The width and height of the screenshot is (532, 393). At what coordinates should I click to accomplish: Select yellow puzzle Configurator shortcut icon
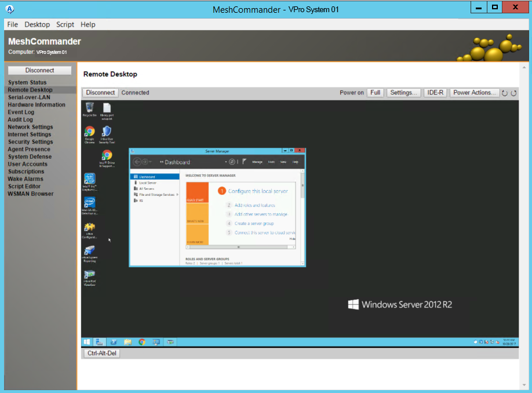90,230
